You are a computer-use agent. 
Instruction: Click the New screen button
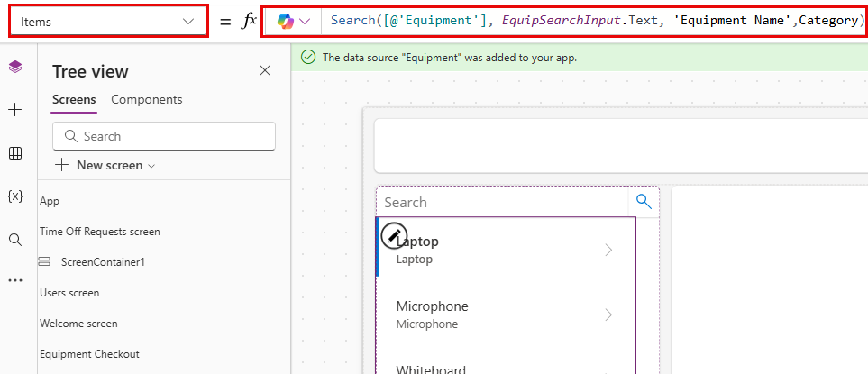point(105,165)
